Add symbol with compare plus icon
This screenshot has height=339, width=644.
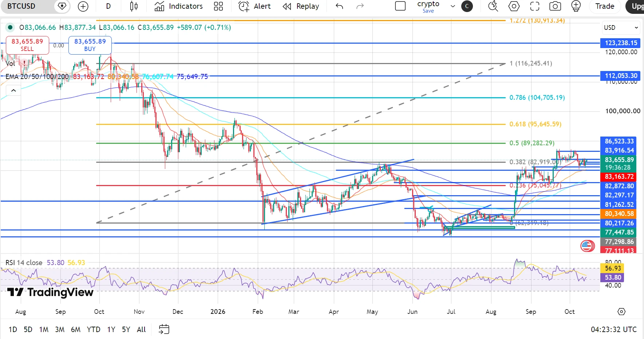pos(83,6)
